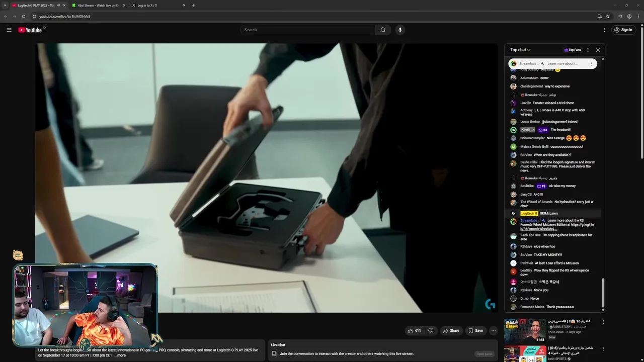Viewport: 644px width, 362px height.
Task: Share the video with the Share button
Action: pyautogui.click(x=451, y=330)
